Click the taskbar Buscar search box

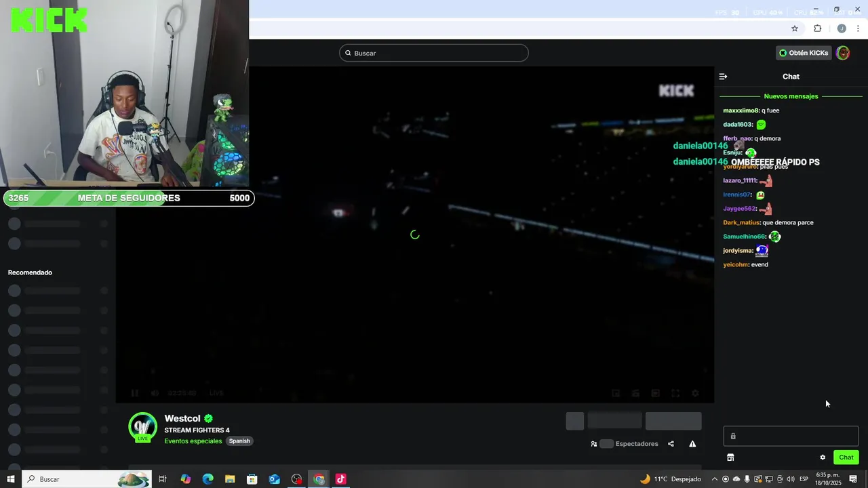tap(87, 479)
